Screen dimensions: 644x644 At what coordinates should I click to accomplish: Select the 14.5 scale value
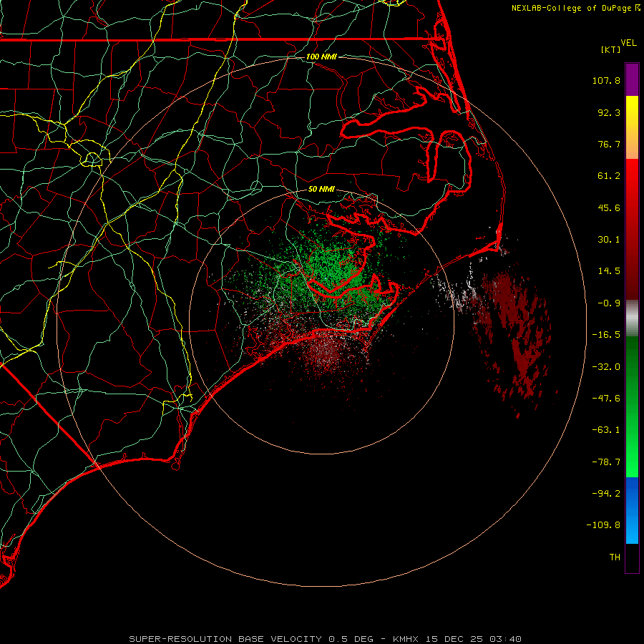(609, 271)
